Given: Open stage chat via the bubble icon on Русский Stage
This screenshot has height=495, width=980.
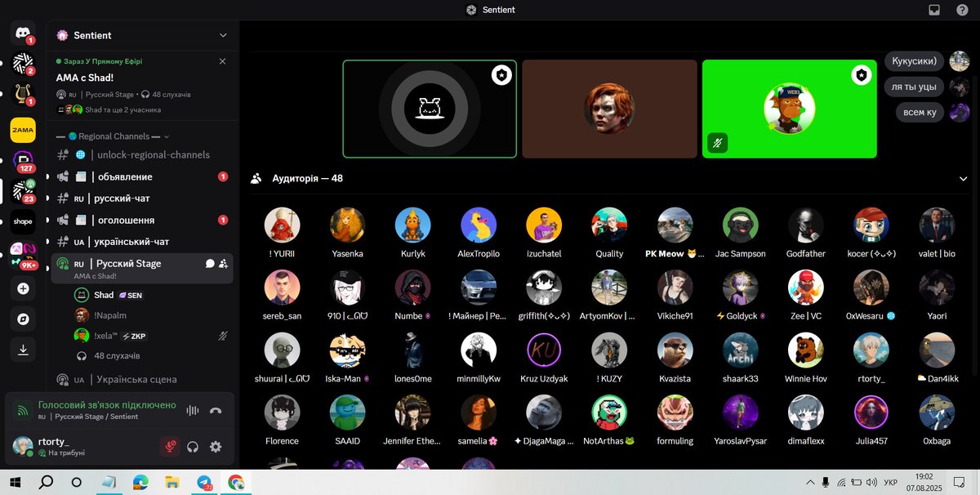Looking at the screenshot, I should pyautogui.click(x=211, y=263).
